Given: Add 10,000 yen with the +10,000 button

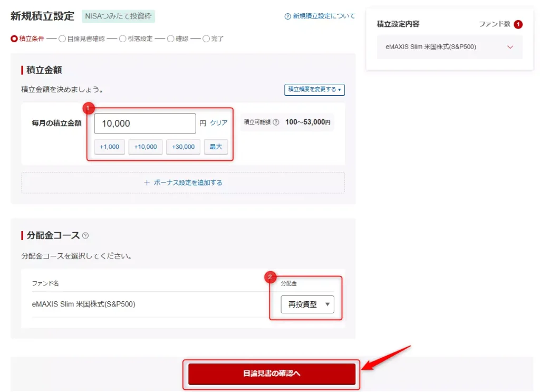Looking at the screenshot, I should [x=146, y=147].
